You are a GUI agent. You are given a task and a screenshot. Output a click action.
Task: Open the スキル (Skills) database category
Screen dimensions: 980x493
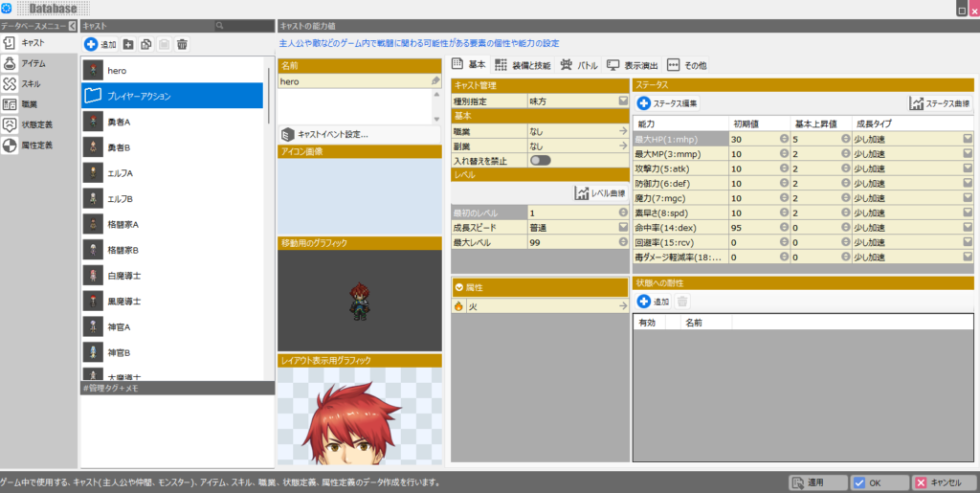click(33, 83)
